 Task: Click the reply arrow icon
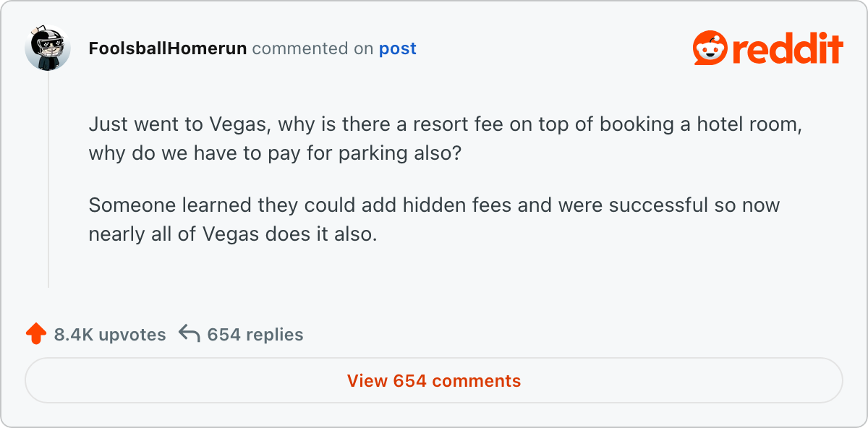[x=189, y=334]
